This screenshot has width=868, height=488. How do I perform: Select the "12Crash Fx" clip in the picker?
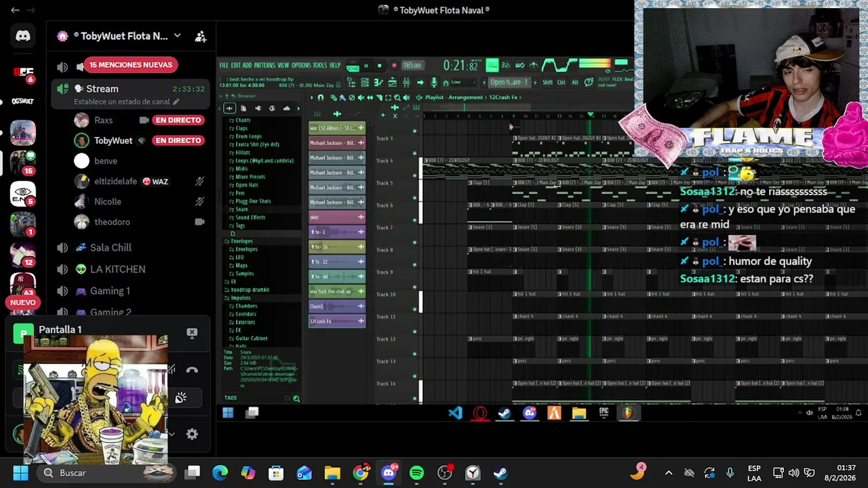click(x=337, y=321)
